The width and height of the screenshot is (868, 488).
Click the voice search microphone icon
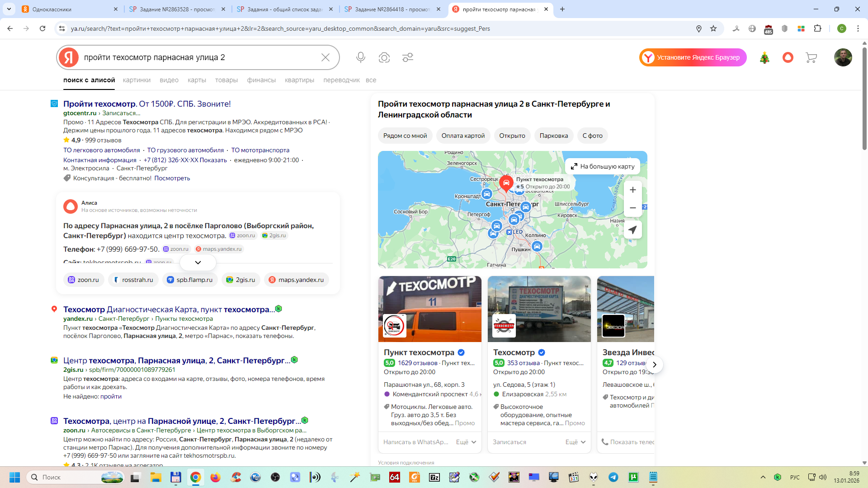[x=360, y=57]
